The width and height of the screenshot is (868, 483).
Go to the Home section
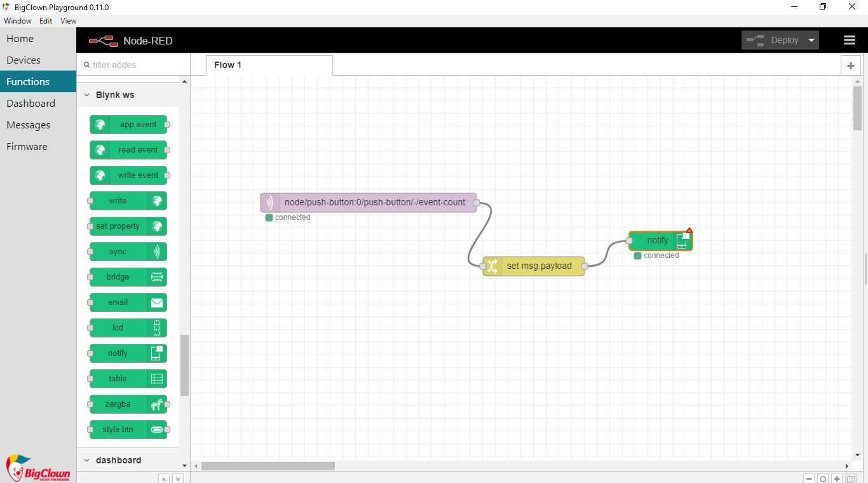click(38, 39)
